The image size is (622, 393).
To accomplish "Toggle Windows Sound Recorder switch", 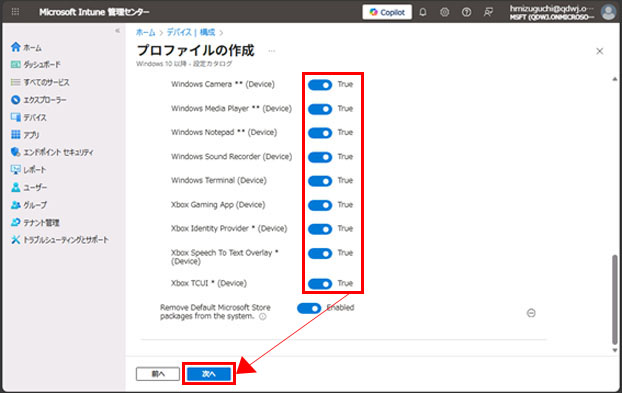I will pos(320,157).
